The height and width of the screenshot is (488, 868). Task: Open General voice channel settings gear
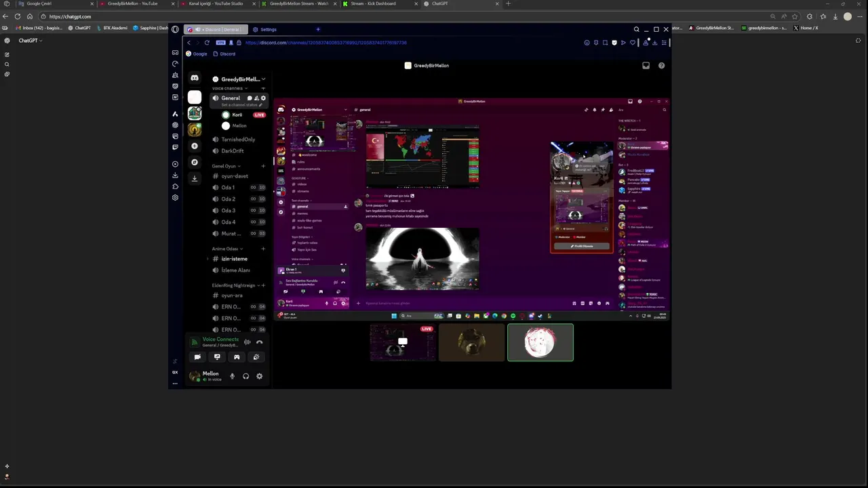point(264,98)
